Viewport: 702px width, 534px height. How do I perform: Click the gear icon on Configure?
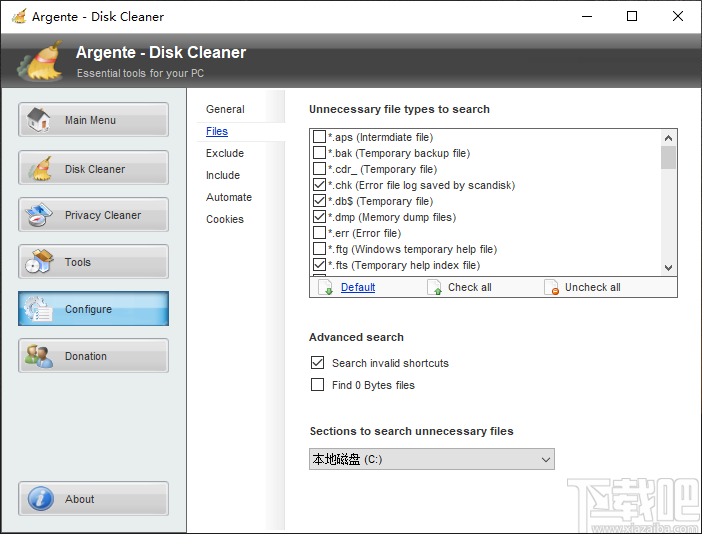(39, 308)
